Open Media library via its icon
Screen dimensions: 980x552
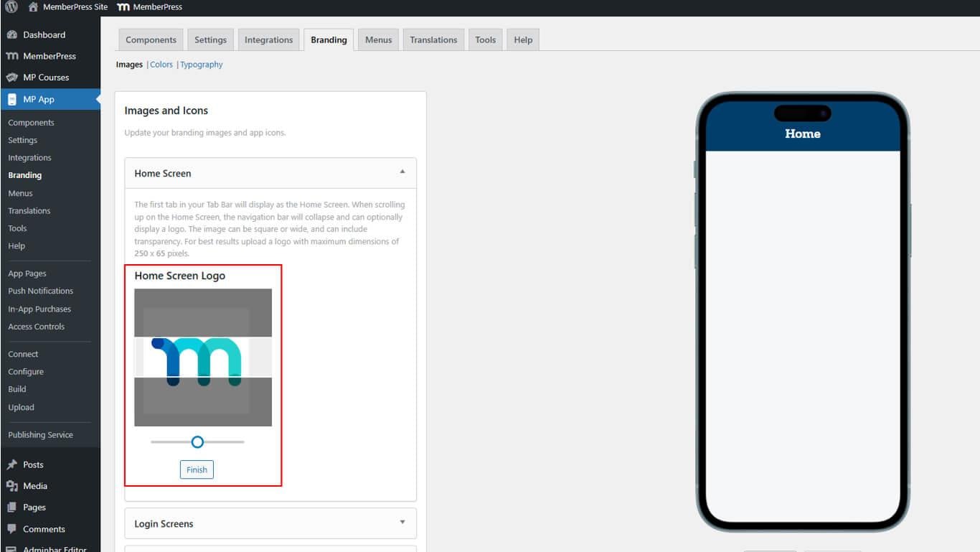pyautogui.click(x=11, y=486)
